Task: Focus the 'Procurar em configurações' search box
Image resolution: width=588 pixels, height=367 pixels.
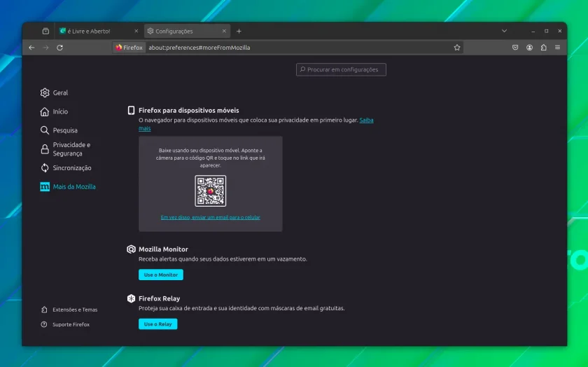Action: coord(341,69)
